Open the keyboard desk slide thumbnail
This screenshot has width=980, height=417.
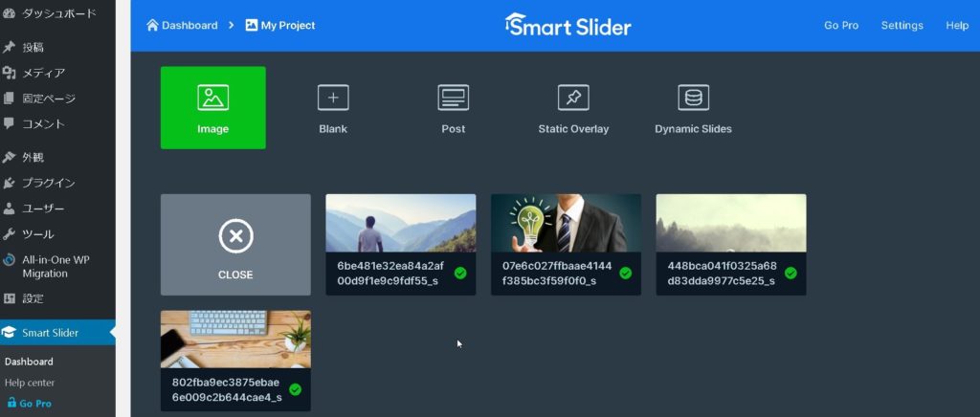tap(235, 339)
